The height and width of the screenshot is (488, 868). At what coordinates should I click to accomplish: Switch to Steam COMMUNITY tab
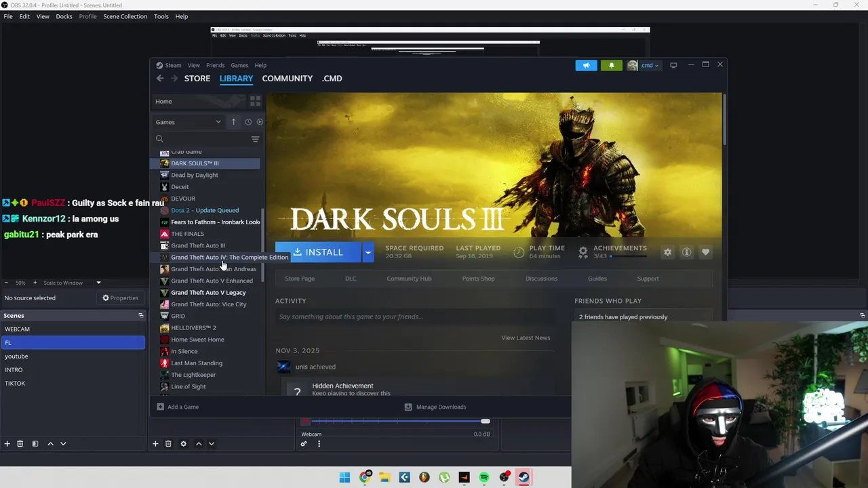pos(288,79)
